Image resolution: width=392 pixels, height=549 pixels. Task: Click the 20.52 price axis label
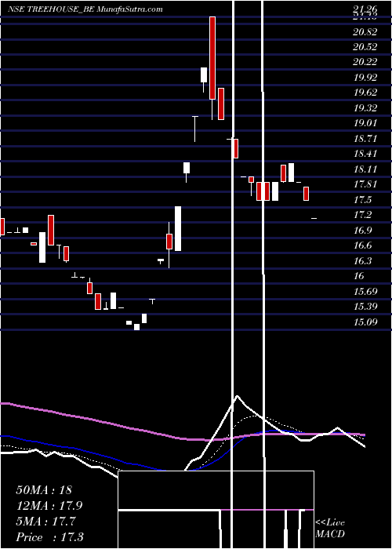pos(365,47)
